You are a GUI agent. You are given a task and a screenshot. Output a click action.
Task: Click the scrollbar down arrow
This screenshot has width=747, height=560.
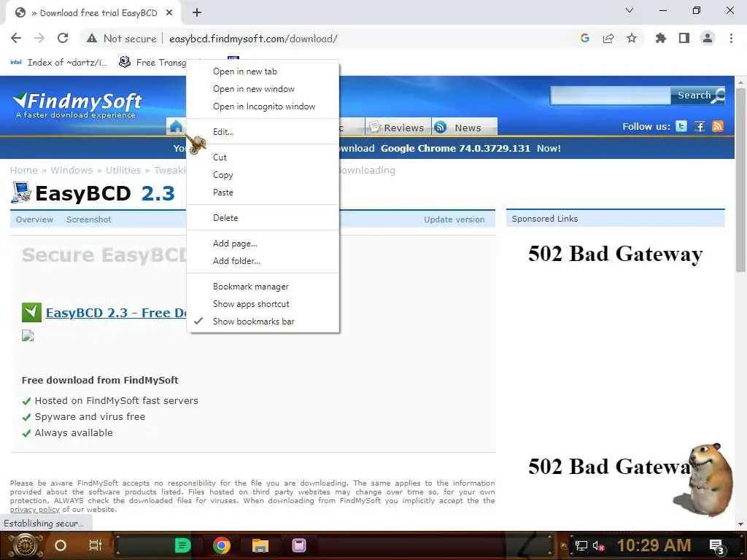[x=740, y=524]
